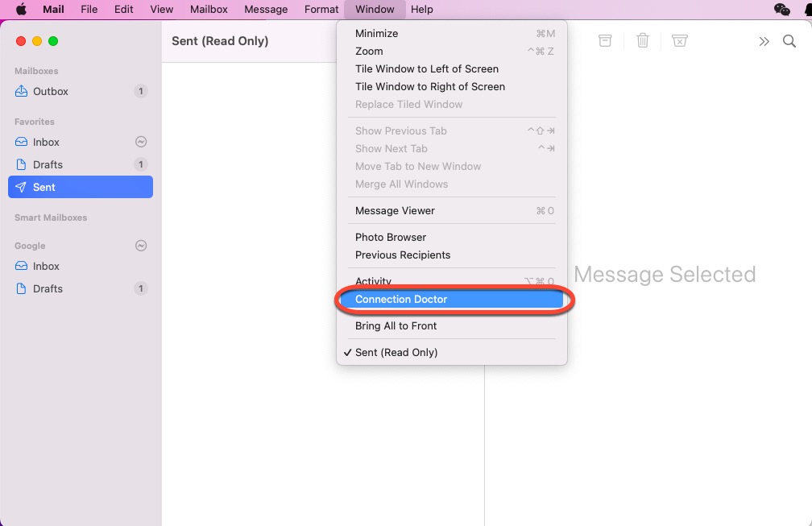Screen dimensions: 812x526
Task: Select Connection Doctor from the Window menu
Action: [401, 299]
